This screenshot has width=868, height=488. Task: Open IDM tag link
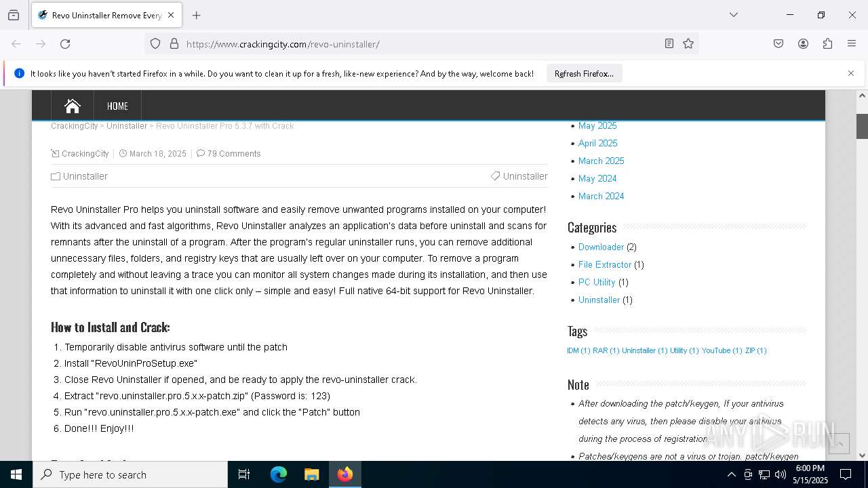click(578, 351)
